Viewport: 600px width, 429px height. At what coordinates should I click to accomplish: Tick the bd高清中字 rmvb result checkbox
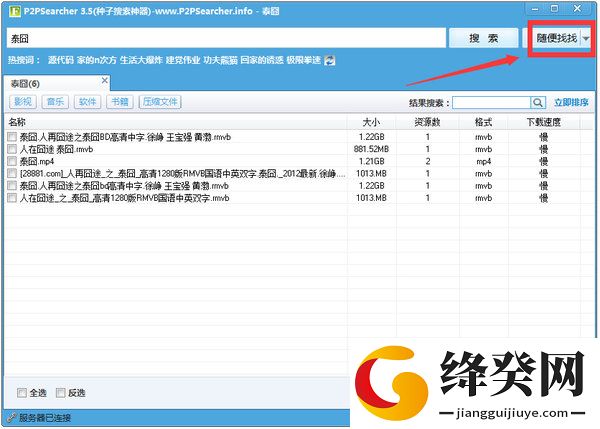click(12, 186)
